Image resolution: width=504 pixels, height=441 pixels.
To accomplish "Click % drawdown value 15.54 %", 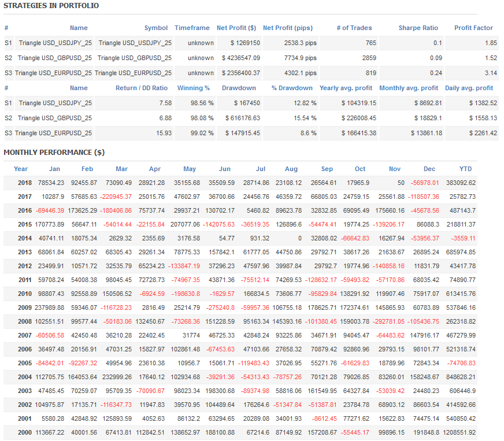I will coord(305,118).
